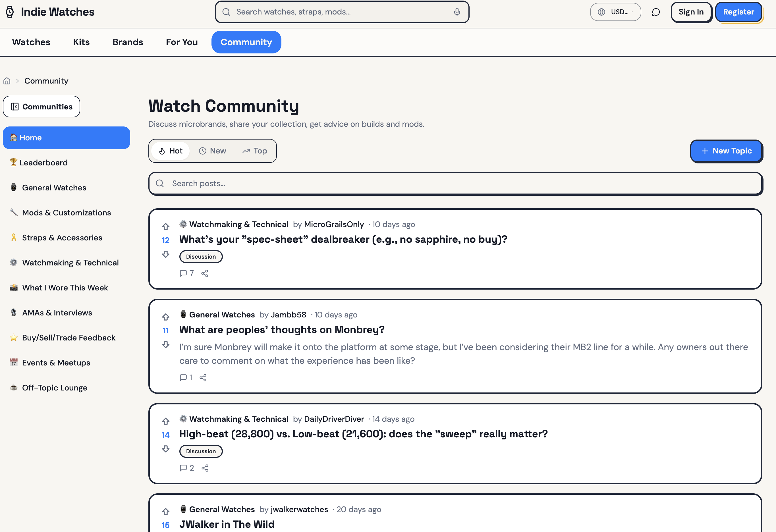The width and height of the screenshot is (776, 532).
Task: Upvote the spec-sheet dealbreaker post
Action: [x=166, y=226]
